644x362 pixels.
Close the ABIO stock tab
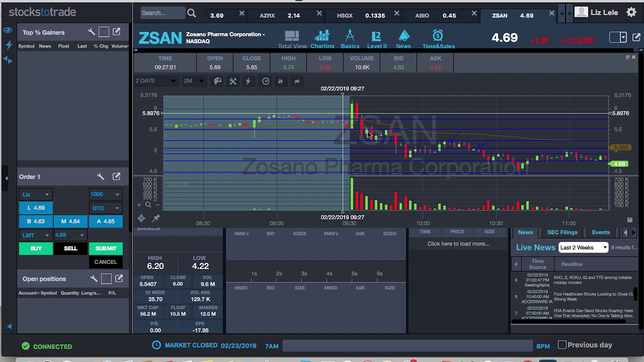click(x=474, y=14)
